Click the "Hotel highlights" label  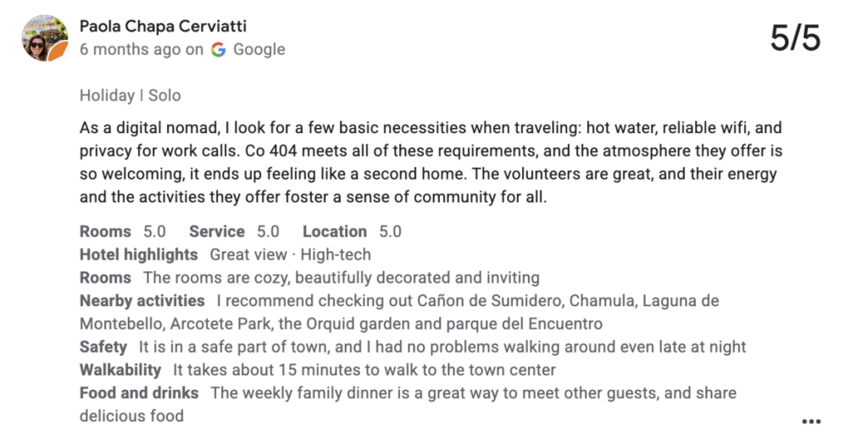(x=138, y=254)
